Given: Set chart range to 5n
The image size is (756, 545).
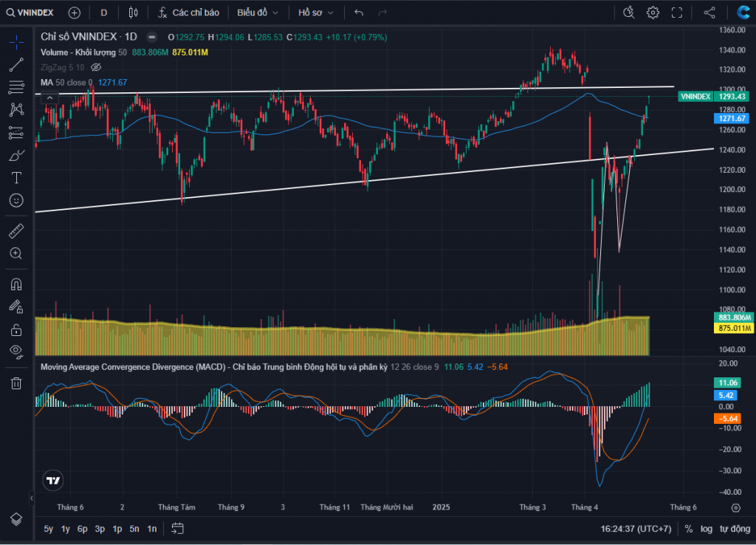Looking at the screenshot, I should 134,529.
